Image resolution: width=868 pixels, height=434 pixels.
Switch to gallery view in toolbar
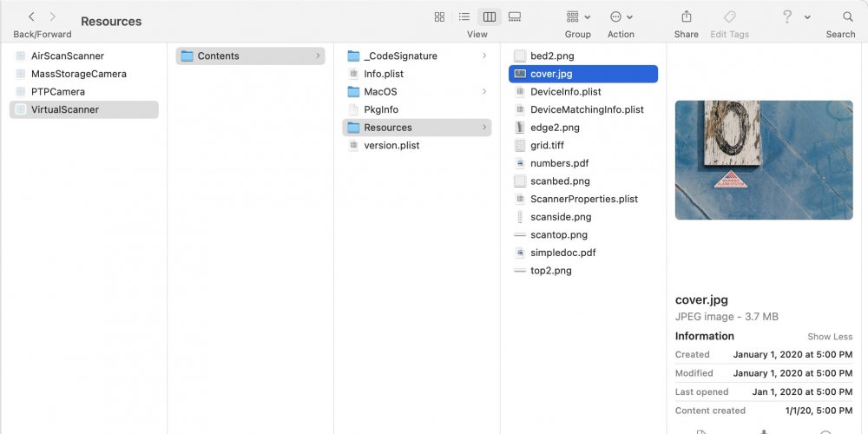pyautogui.click(x=515, y=16)
